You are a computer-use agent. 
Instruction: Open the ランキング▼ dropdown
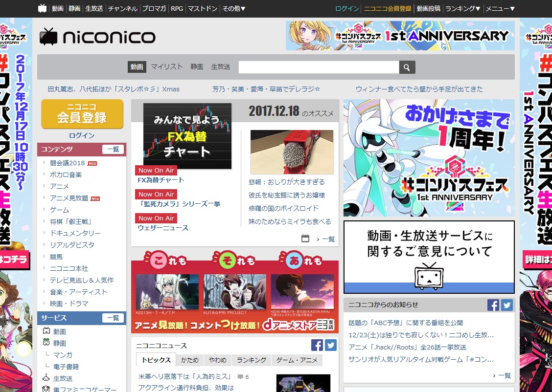(462, 8)
